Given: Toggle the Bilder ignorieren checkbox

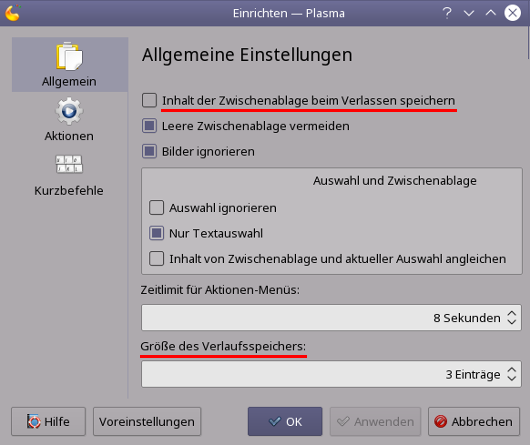Looking at the screenshot, I should coord(149,151).
